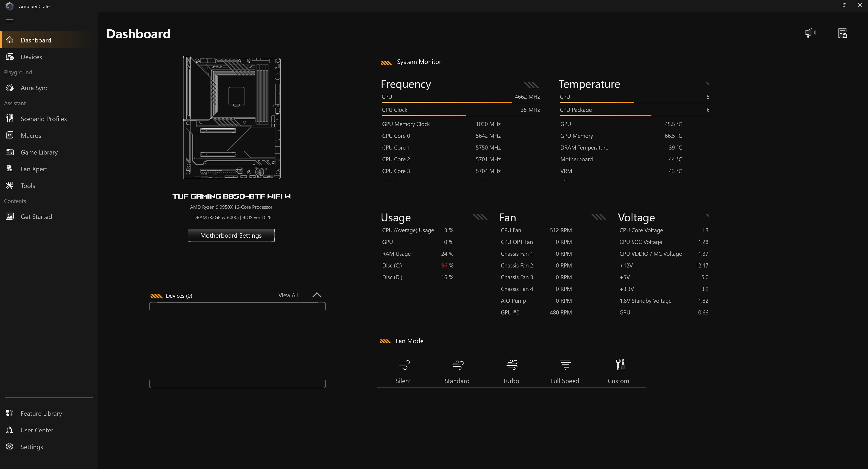
Task: Click the Devices (0) header
Action: [179, 295]
